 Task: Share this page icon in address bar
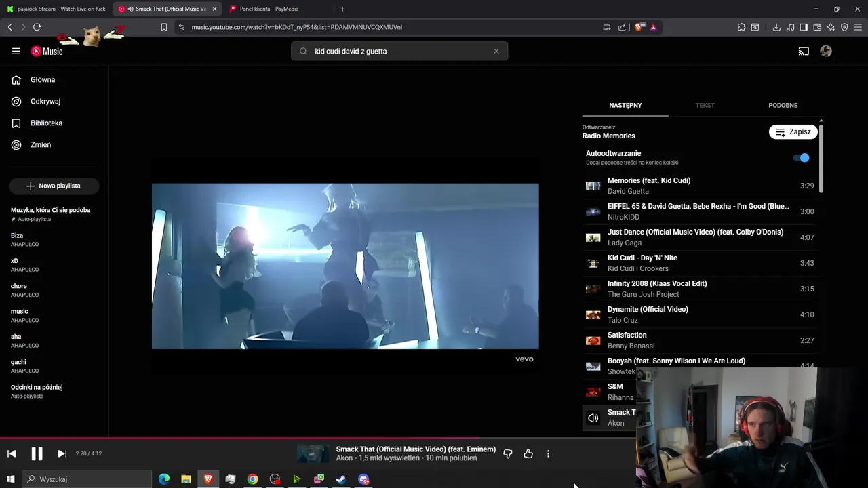[x=622, y=27]
